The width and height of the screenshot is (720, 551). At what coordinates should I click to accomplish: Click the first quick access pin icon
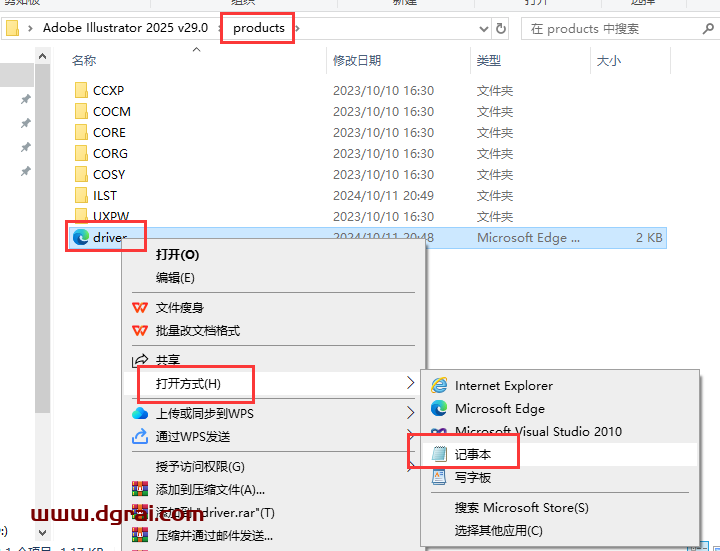26,99
